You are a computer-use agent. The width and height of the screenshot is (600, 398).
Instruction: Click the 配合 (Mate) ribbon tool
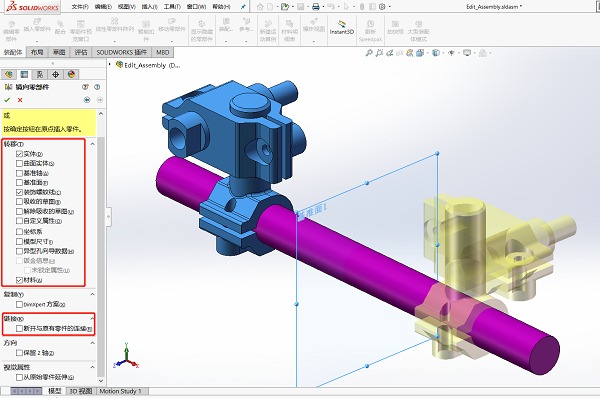pos(60,28)
